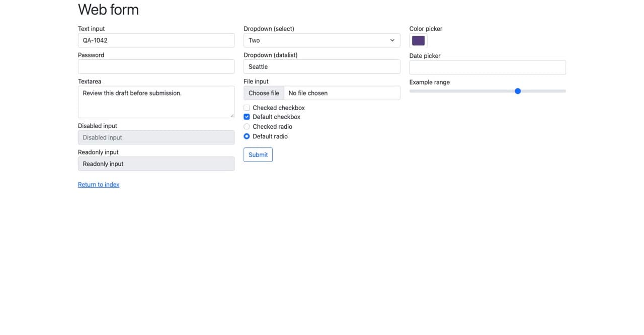Click the 'Example range' label
The width and height of the screenshot is (644, 335).
(430, 82)
